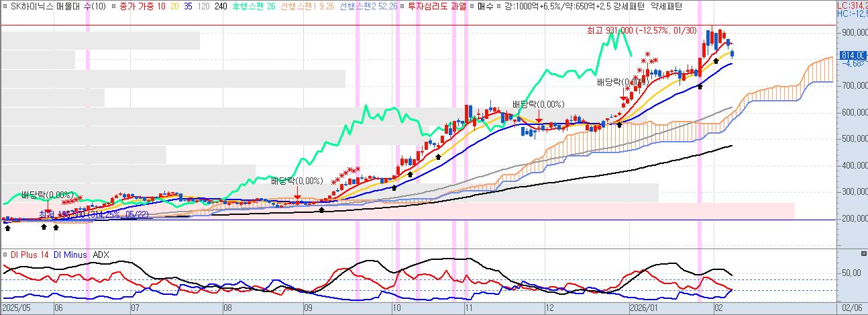Screen dimensions: 868x315
Task: Click the square marker before 투자심리도 과열
Action: click(402, 5)
